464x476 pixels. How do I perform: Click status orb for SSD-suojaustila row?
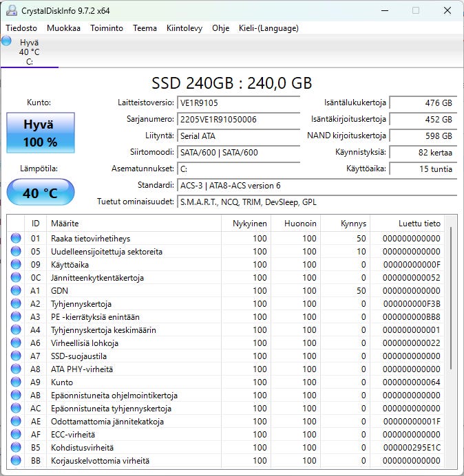pyautogui.click(x=16, y=356)
